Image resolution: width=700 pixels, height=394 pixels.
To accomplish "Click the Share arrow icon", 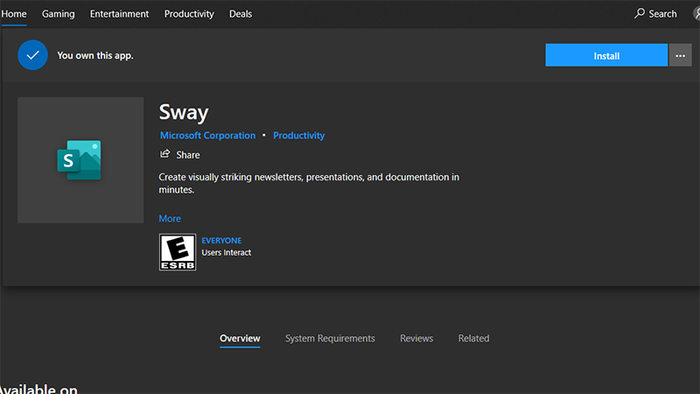I will coord(165,154).
